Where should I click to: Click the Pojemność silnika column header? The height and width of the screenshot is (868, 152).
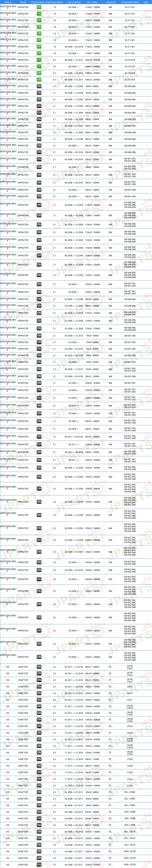[54, 2]
